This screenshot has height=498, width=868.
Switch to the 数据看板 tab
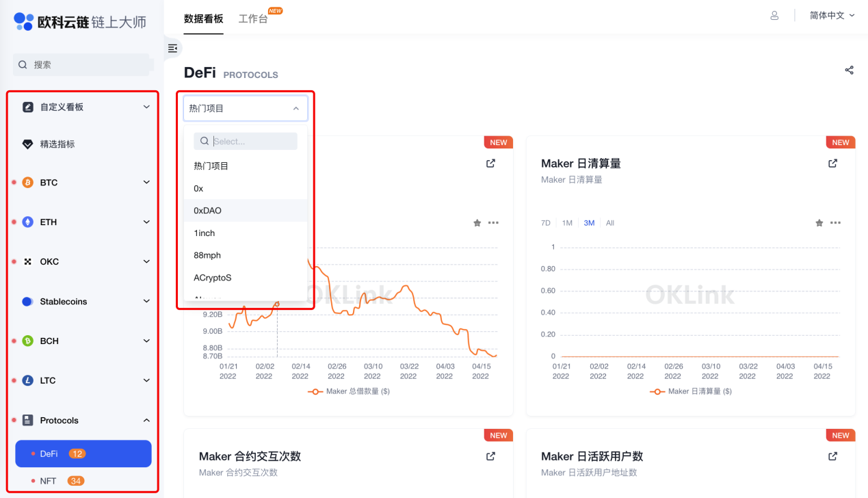click(x=204, y=18)
